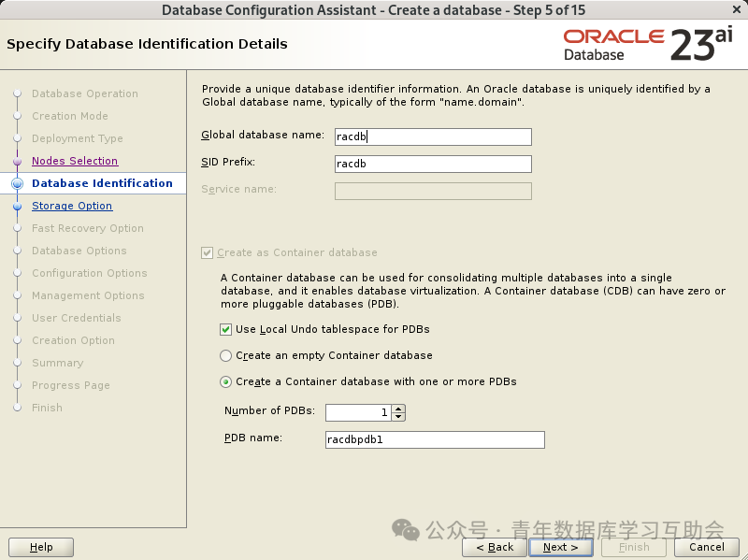Click the Summary step
The image size is (748, 560).
58,363
